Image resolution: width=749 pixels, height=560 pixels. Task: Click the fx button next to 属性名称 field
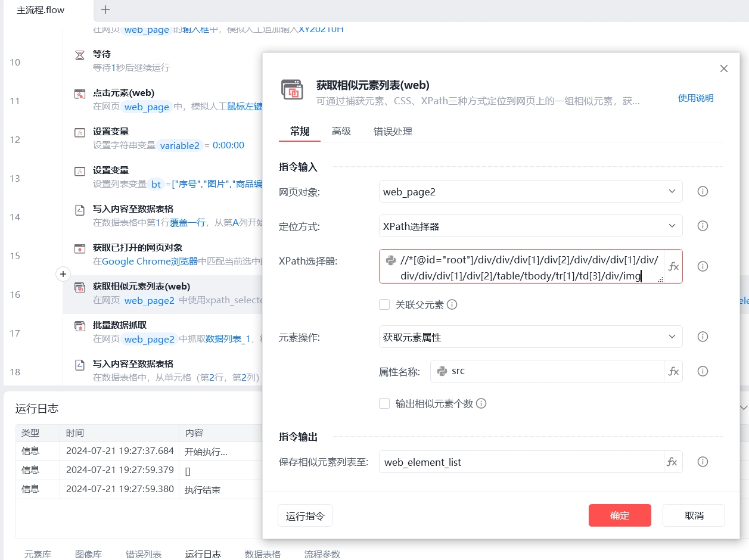[673, 371]
